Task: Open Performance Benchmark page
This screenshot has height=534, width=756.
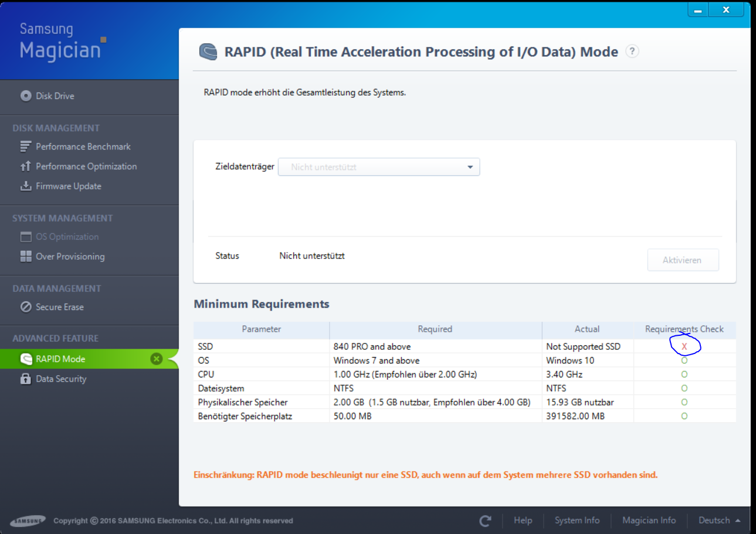Action: click(83, 147)
